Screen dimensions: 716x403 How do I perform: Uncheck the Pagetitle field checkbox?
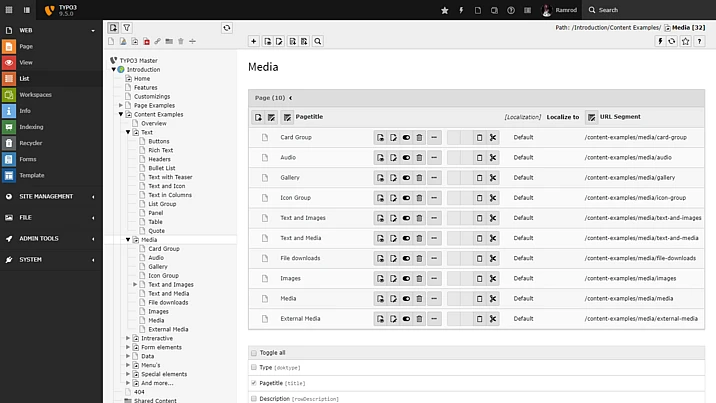coord(253,382)
